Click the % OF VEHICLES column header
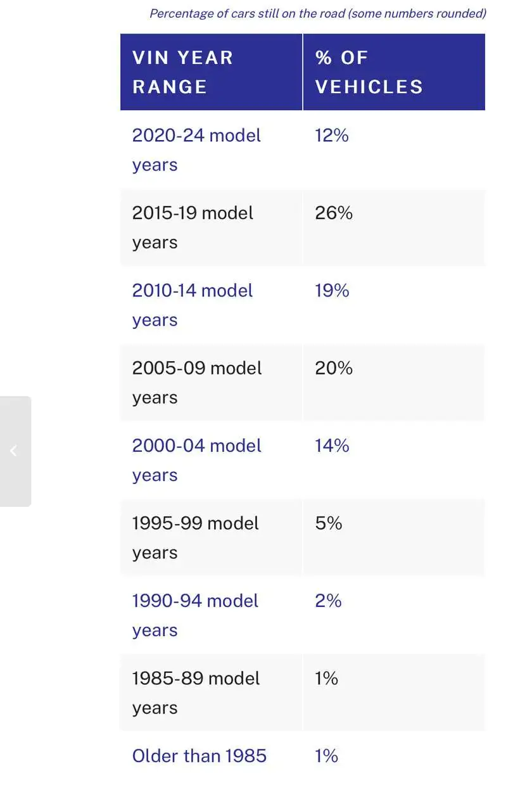The width and height of the screenshot is (532, 811). click(x=369, y=72)
